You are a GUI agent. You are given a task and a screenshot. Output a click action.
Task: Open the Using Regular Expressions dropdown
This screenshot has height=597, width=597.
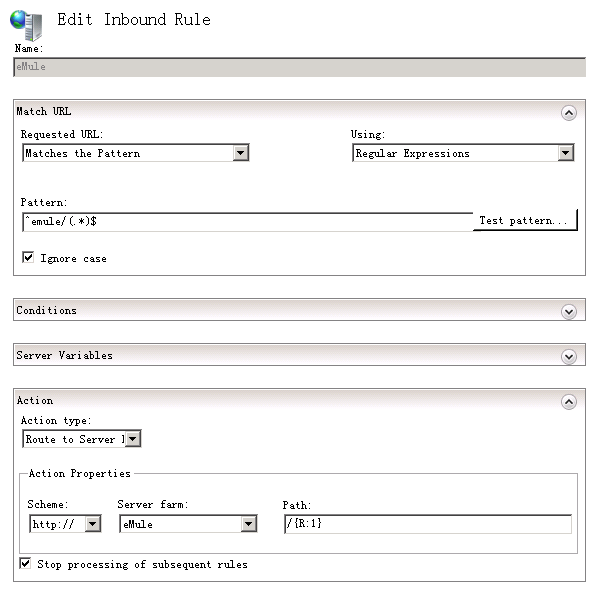[x=566, y=153]
